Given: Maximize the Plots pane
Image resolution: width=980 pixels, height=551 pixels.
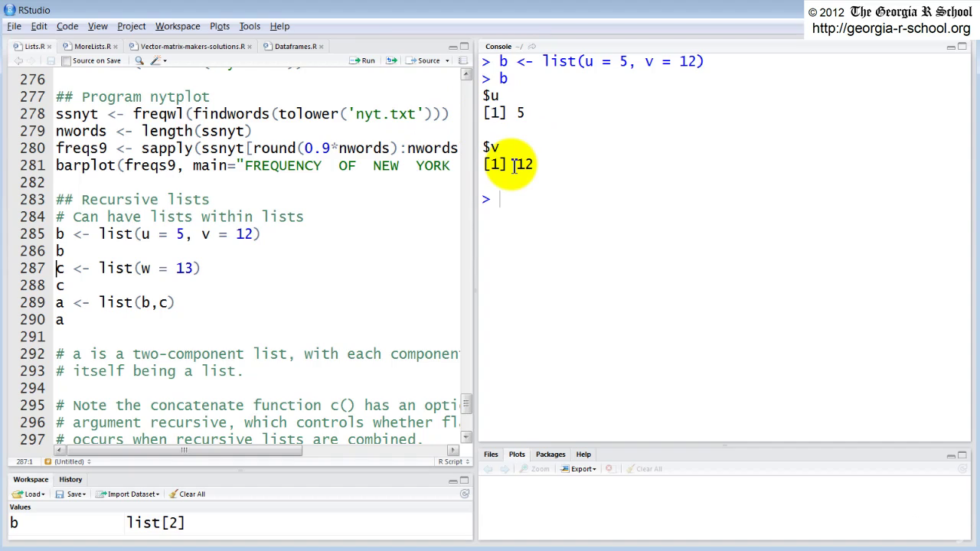Looking at the screenshot, I should pyautogui.click(x=963, y=455).
